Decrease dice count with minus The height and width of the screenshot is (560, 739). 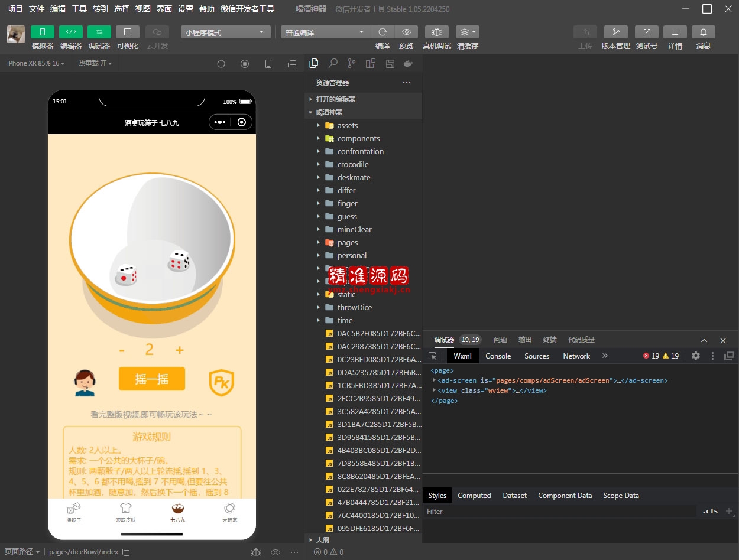pyautogui.click(x=122, y=350)
